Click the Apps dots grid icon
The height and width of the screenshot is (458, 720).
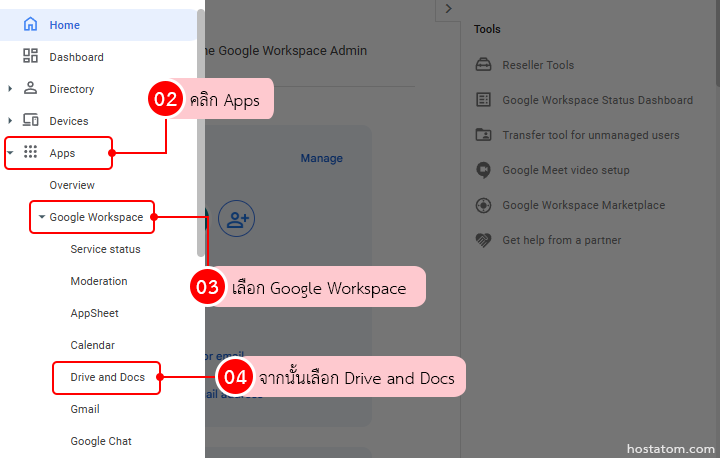pyautogui.click(x=30, y=152)
